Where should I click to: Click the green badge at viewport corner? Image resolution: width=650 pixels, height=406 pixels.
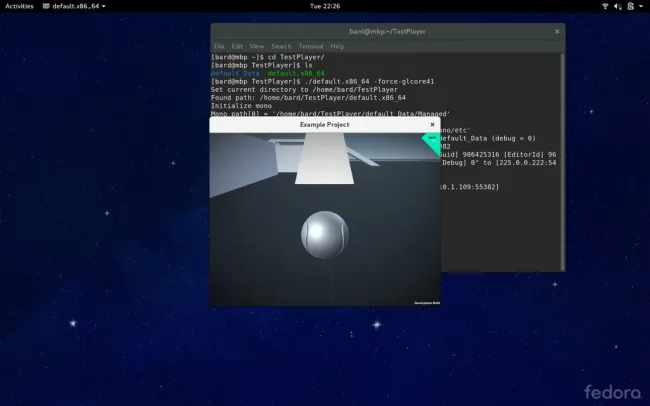point(432,143)
